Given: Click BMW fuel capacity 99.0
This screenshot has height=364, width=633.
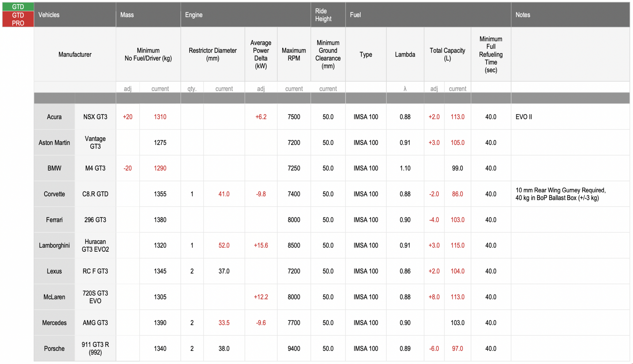Looking at the screenshot, I should coord(458,168).
